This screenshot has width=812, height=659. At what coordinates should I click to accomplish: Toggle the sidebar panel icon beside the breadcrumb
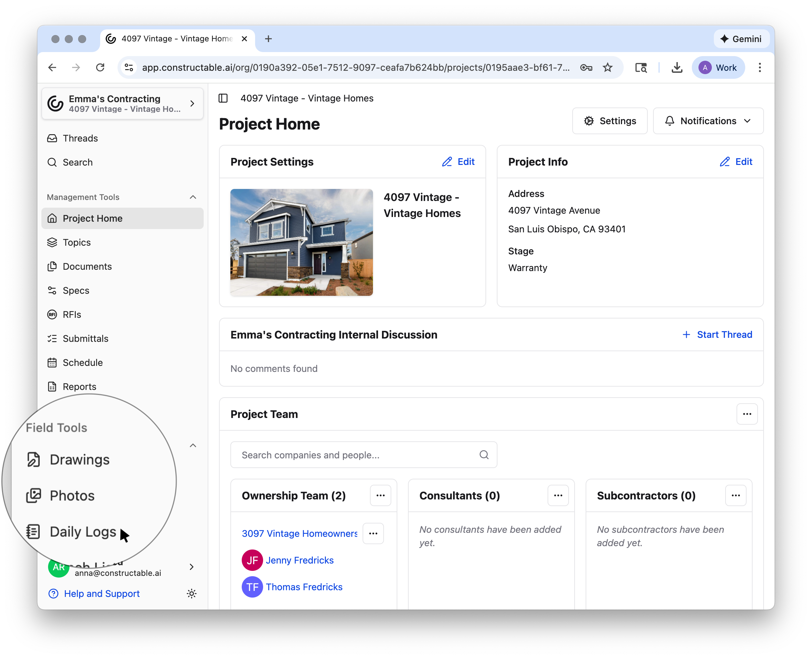pos(223,98)
